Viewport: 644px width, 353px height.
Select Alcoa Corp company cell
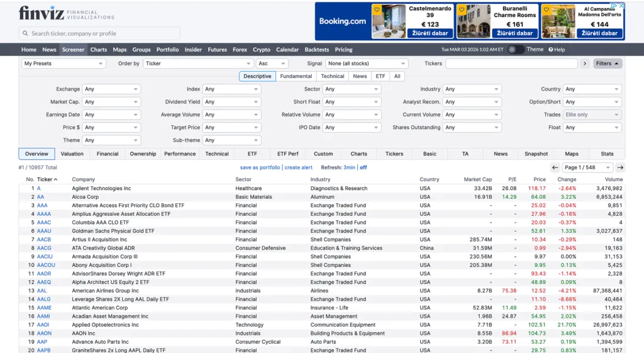(x=86, y=197)
